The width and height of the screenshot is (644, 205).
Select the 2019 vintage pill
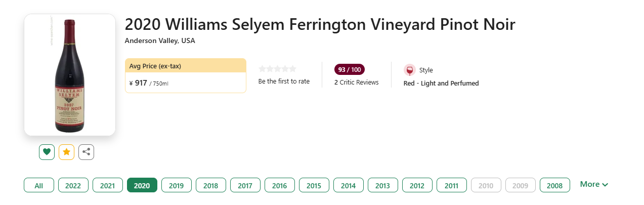[177, 185]
